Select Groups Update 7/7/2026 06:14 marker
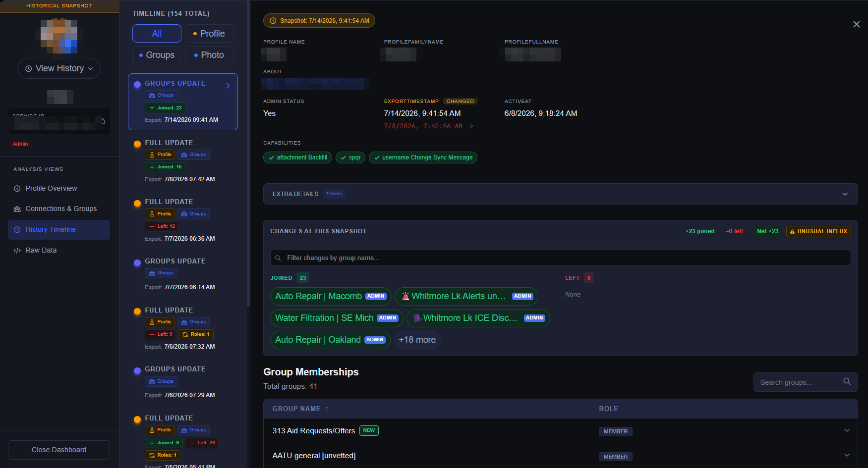The height and width of the screenshot is (468, 868). (x=137, y=262)
